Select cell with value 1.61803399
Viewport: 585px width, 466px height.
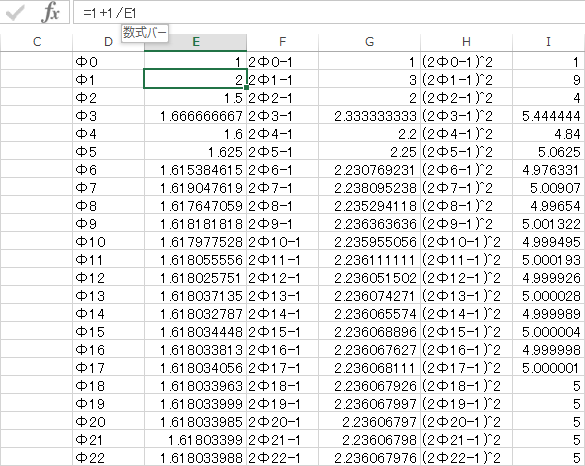point(195,440)
